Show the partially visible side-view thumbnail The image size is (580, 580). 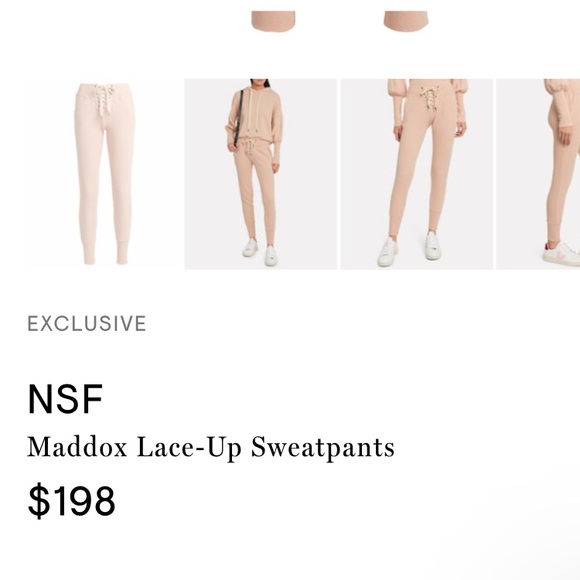click(x=538, y=174)
